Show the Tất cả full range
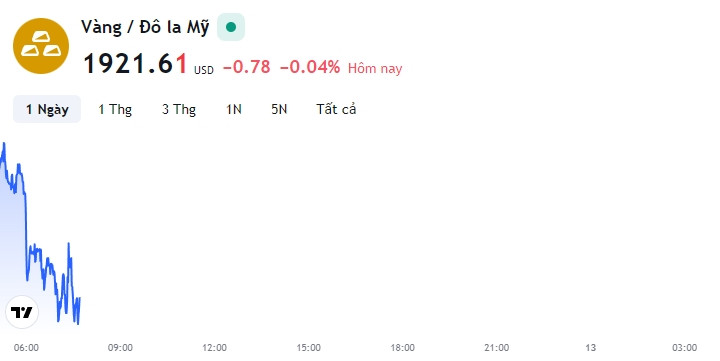The image size is (720, 361). (336, 109)
